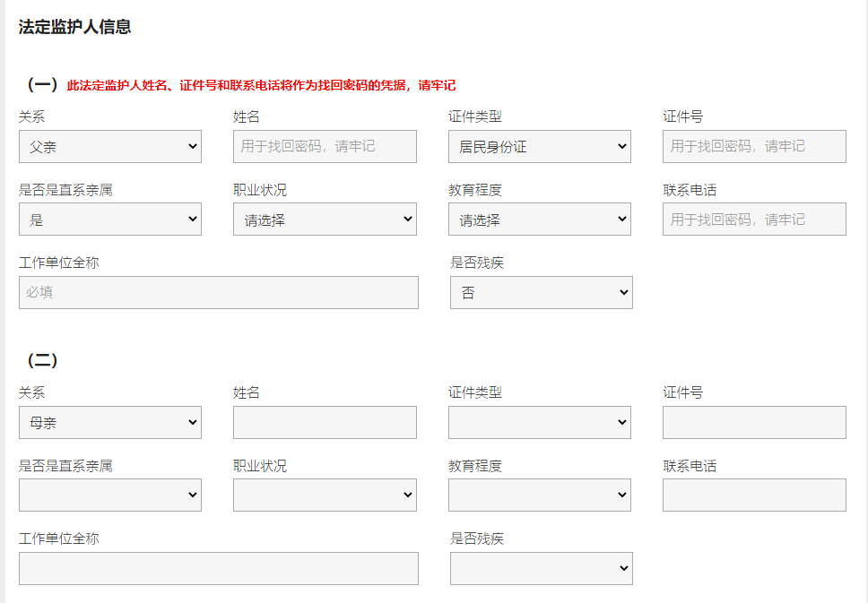This screenshot has height=603, width=868.
Task: Click the first guardian's 联系电话 field
Action: [x=754, y=220]
